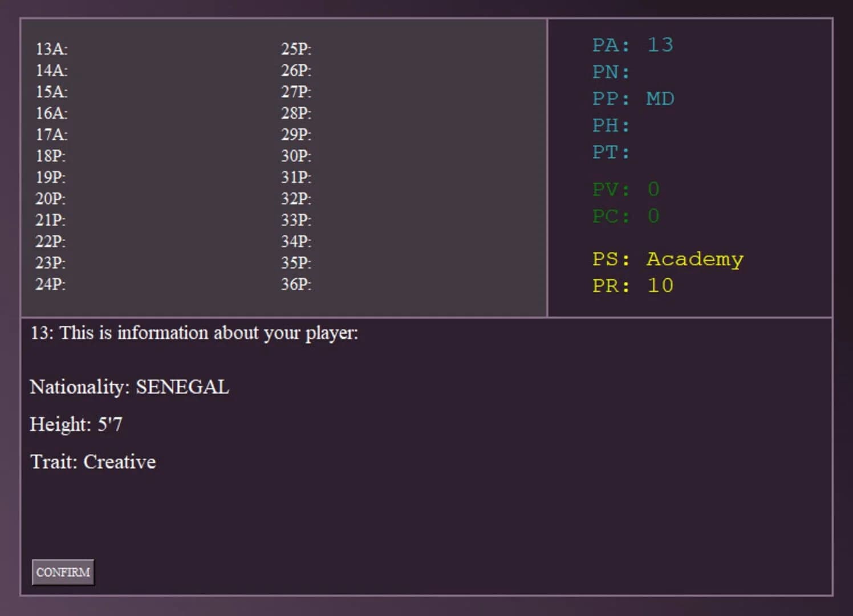Select the 14A entry
This screenshot has height=616, width=853.
click(51, 71)
